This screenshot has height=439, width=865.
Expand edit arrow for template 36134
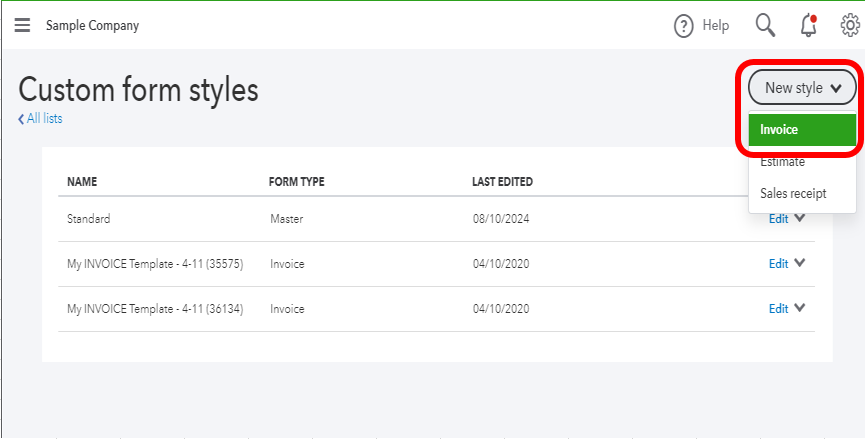pyautogui.click(x=800, y=309)
